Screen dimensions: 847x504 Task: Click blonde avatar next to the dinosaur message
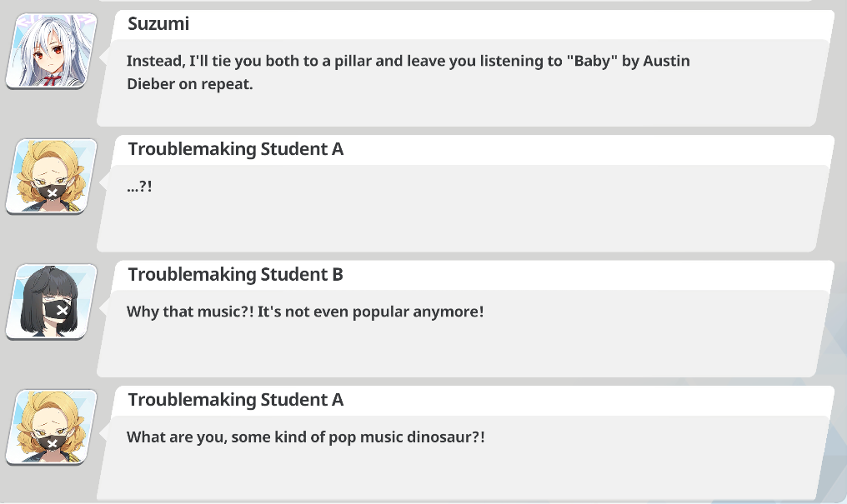tap(52, 427)
